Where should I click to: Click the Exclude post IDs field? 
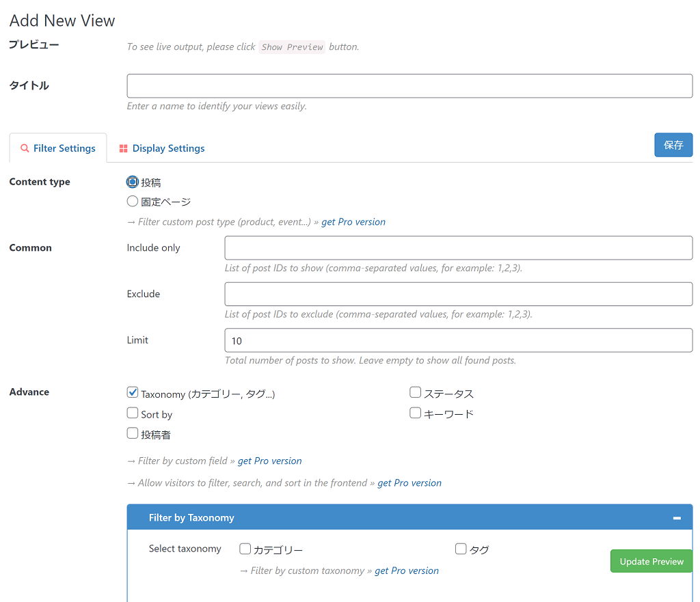tap(458, 295)
